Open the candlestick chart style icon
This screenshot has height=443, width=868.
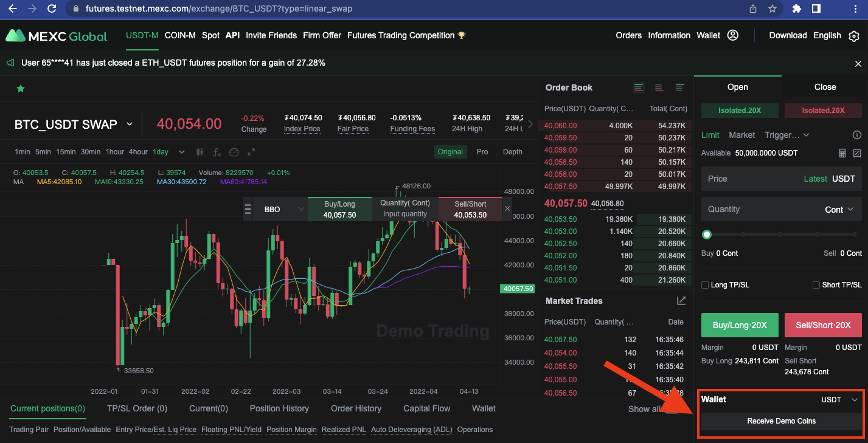(x=200, y=152)
